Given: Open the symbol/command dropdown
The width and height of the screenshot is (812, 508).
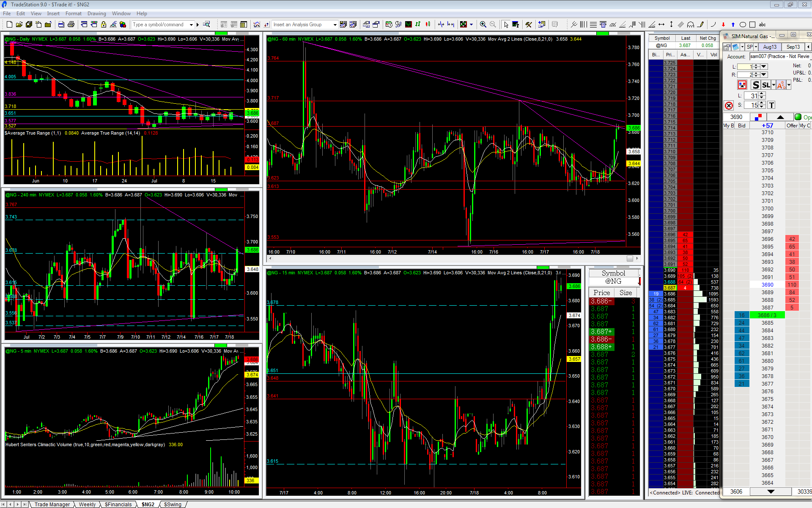Looking at the screenshot, I should [191, 25].
